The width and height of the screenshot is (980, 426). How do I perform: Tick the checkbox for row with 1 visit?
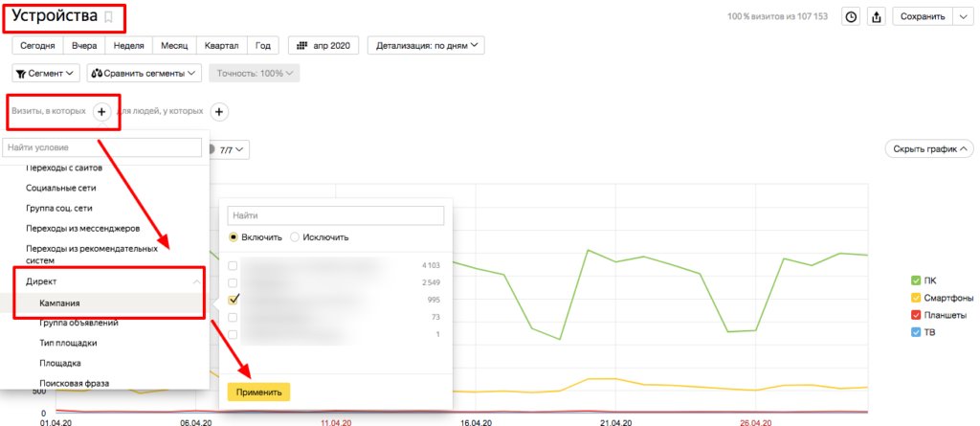click(x=234, y=334)
